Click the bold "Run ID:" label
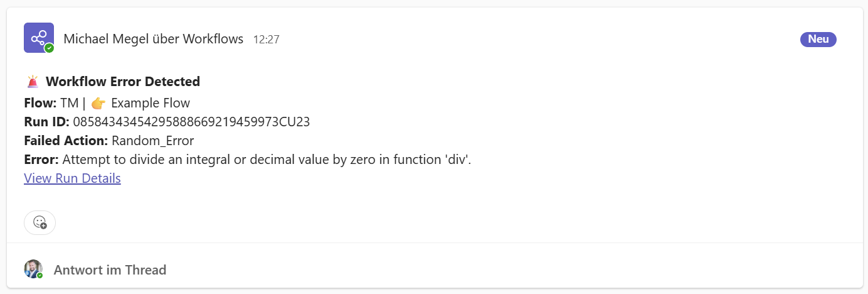This screenshot has width=868, height=294. pyautogui.click(x=46, y=122)
